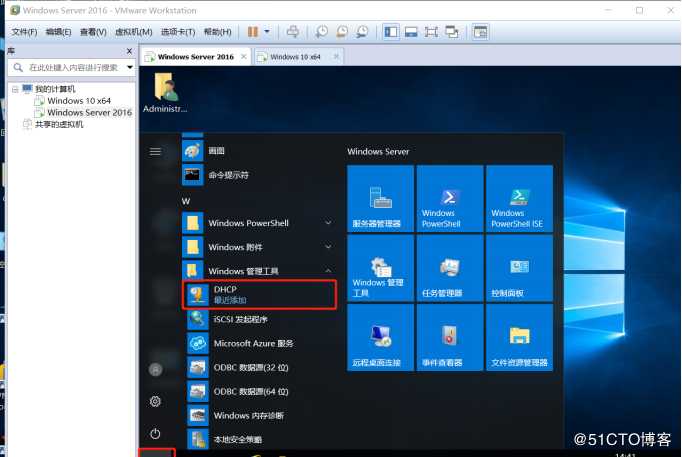Screen dimensions: 682x457
Task: Open the library search filter dropdown
Action: 130,67
